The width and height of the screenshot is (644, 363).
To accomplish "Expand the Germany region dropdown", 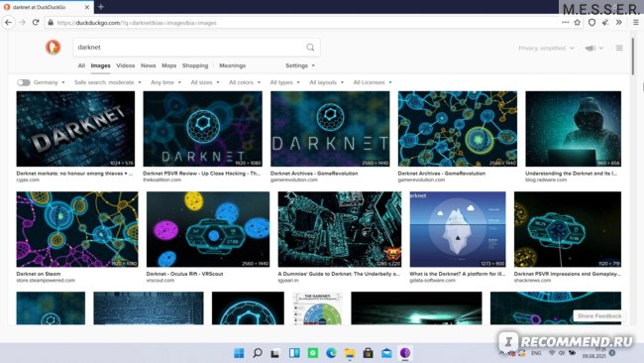I will (x=50, y=82).
